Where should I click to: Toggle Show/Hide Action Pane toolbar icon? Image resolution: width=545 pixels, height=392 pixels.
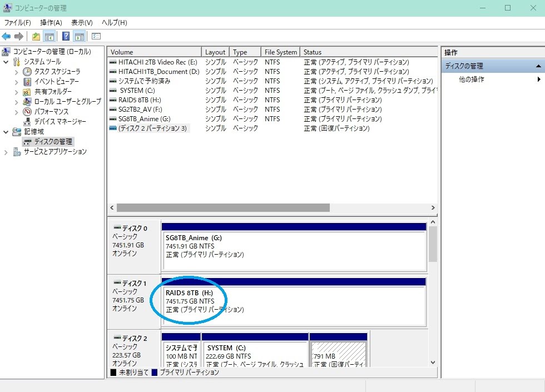pyautogui.click(x=80, y=37)
